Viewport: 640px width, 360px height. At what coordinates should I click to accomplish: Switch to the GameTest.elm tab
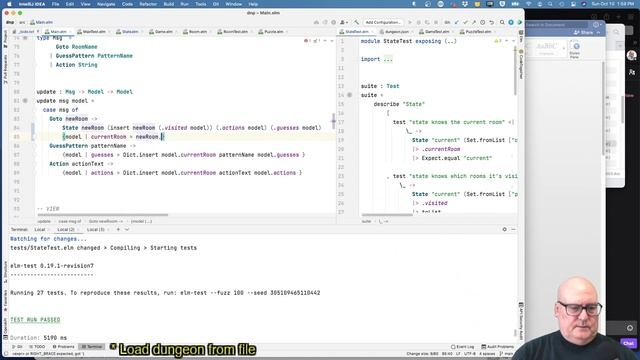(436, 31)
